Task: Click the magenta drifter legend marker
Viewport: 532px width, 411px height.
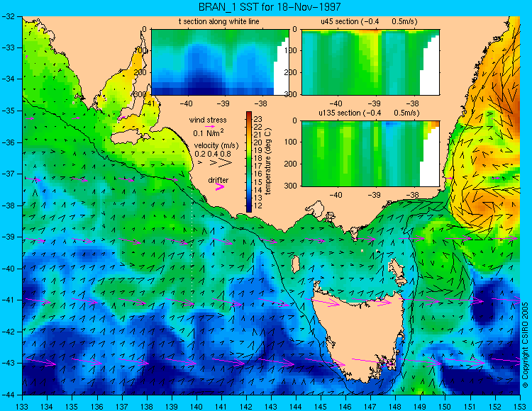Action: click(220, 187)
